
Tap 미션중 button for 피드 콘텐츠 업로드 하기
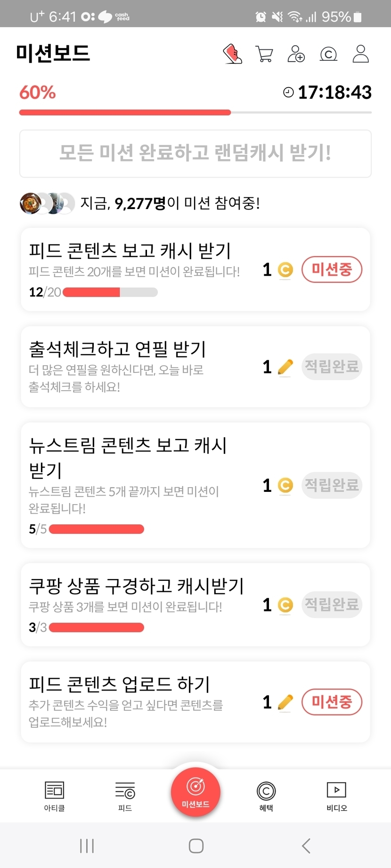tap(332, 702)
